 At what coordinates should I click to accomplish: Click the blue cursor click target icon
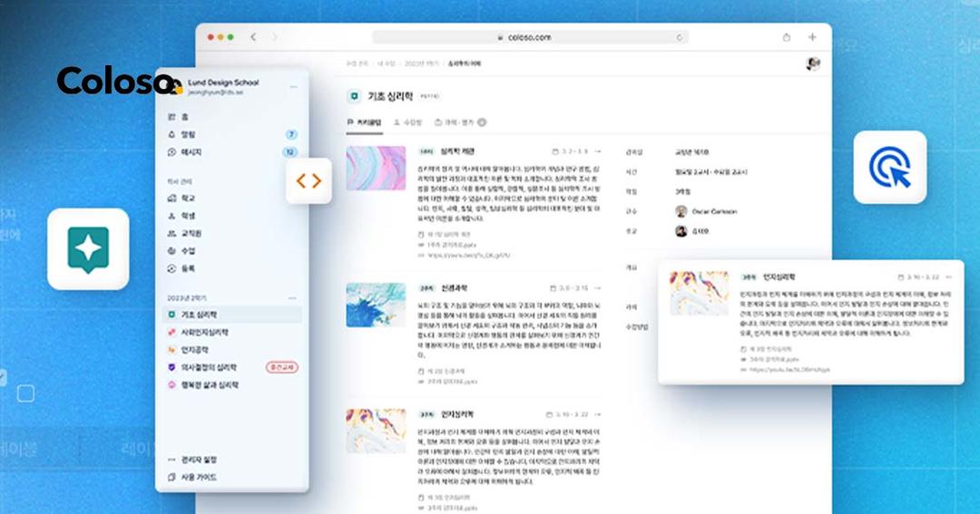(890, 168)
